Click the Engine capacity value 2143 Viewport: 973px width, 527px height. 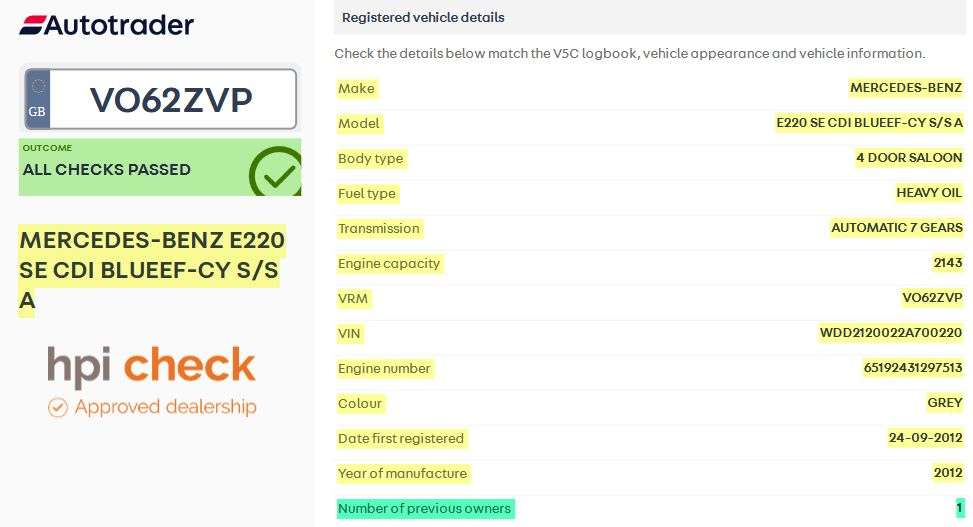point(947,263)
